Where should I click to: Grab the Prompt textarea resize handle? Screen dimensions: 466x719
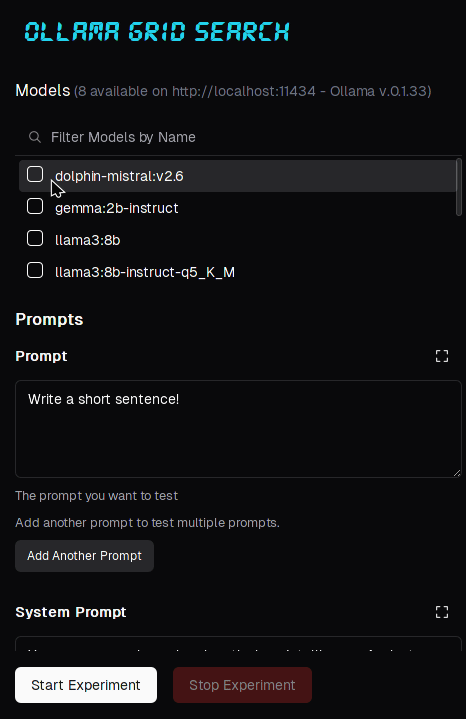[x=457, y=473]
